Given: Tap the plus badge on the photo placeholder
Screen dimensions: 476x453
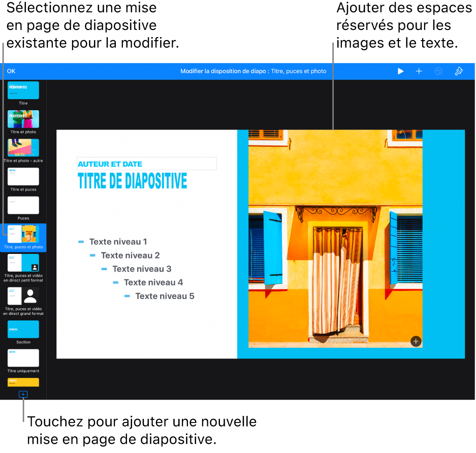Looking at the screenshot, I should coord(416,341).
